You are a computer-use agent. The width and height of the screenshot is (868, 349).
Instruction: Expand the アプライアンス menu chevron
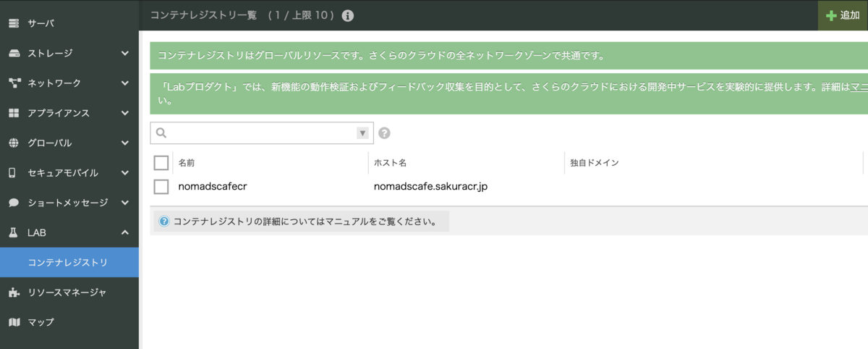[x=125, y=113]
